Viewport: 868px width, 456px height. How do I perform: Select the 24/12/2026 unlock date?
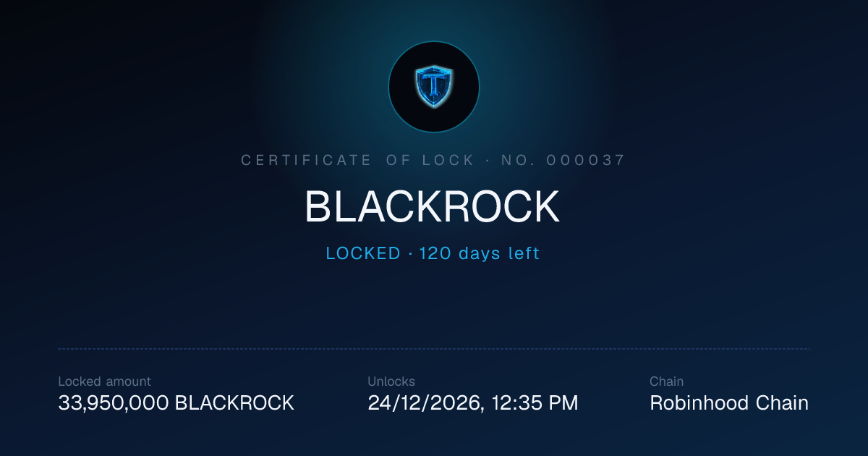click(425, 403)
